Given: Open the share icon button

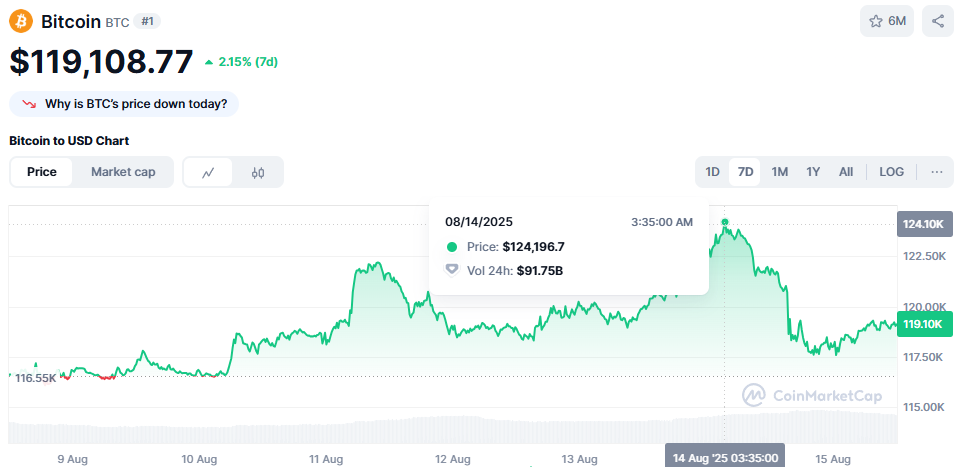Looking at the screenshot, I should pos(937,21).
